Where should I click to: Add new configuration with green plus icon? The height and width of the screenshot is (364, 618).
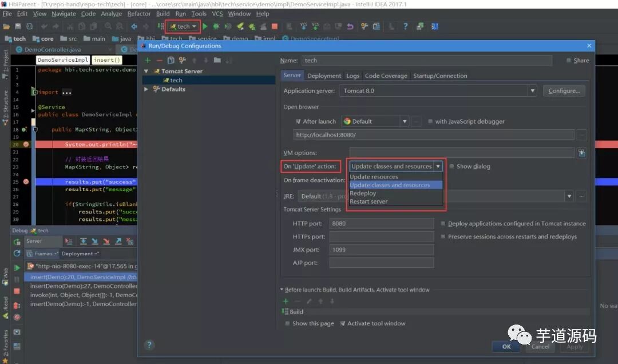pyautogui.click(x=148, y=60)
